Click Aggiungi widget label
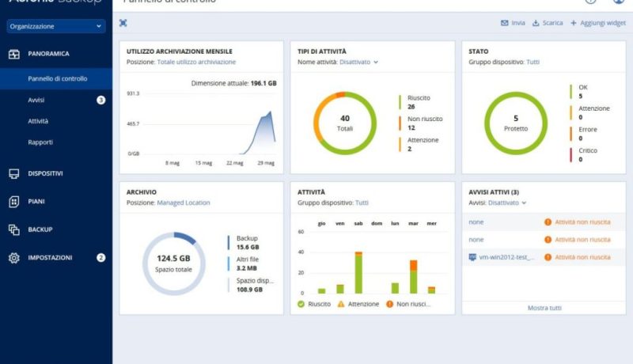 (x=603, y=23)
